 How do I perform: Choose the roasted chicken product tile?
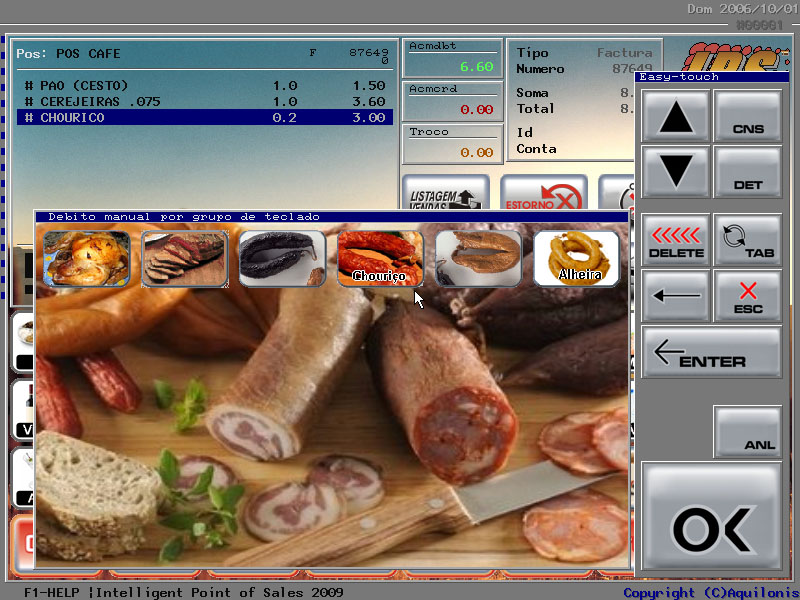[x=86, y=259]
